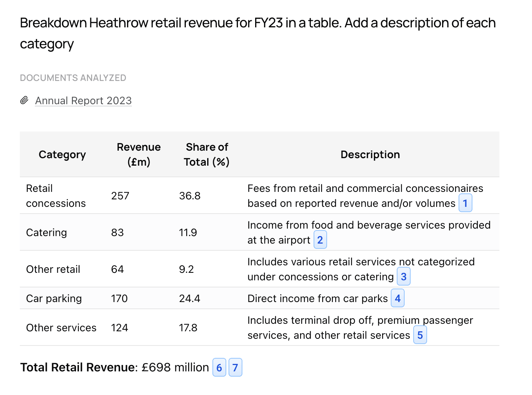Select the Share of Total (%) header
The height and width of the screenshot is (395, 532).
click(206, 154)
